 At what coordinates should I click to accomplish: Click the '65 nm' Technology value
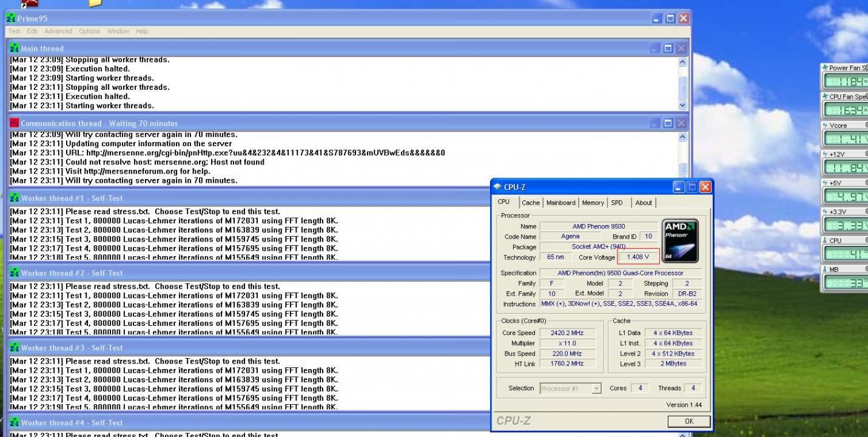[556, 257]
